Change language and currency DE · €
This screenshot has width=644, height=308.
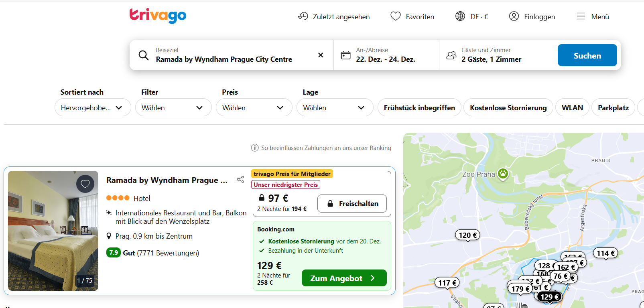pos(472,16)
